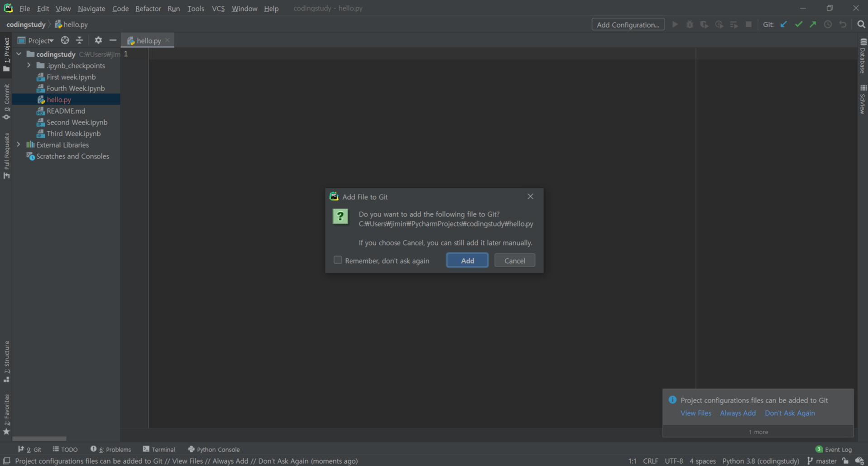868x466 pixels.
Task: Click Add Configuration button
Action: click(628, 24)
